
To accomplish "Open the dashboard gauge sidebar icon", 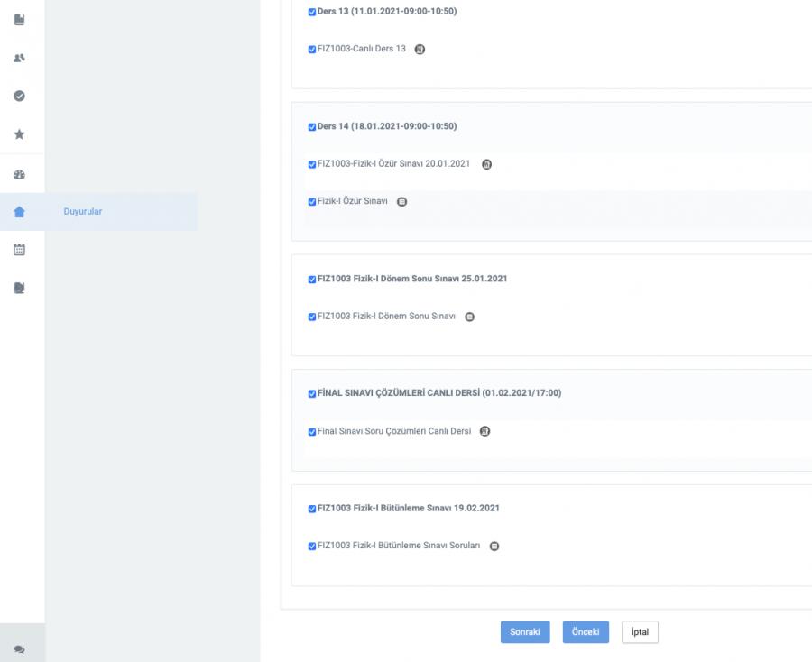I will pos(20,173).
